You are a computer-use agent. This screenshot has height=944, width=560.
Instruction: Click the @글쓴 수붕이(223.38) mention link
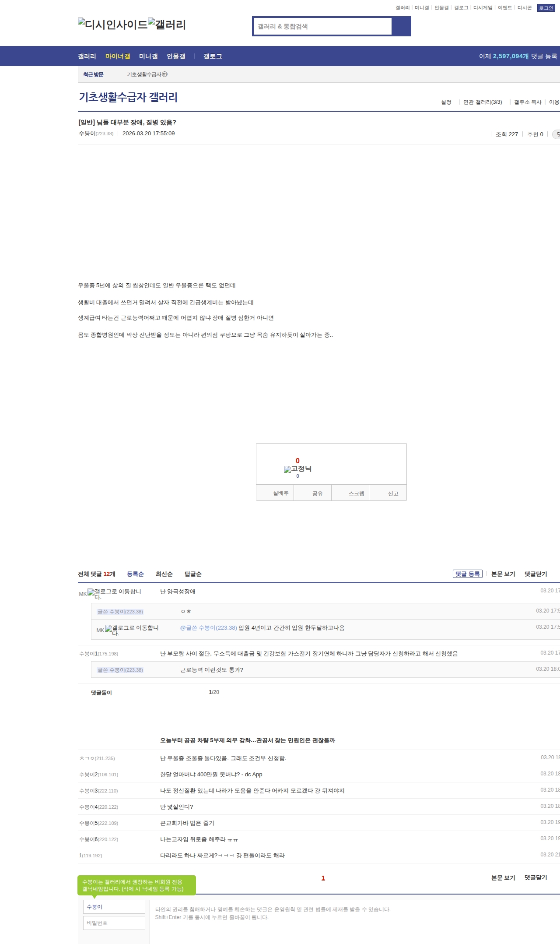209,628
